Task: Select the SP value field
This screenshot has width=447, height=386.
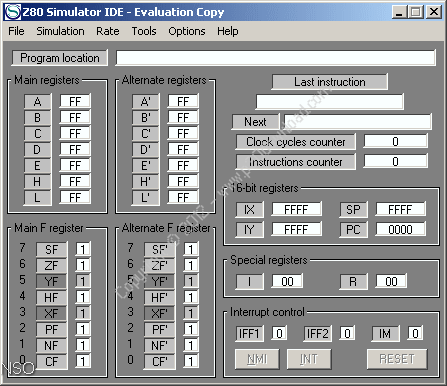Action: [400, 209]
